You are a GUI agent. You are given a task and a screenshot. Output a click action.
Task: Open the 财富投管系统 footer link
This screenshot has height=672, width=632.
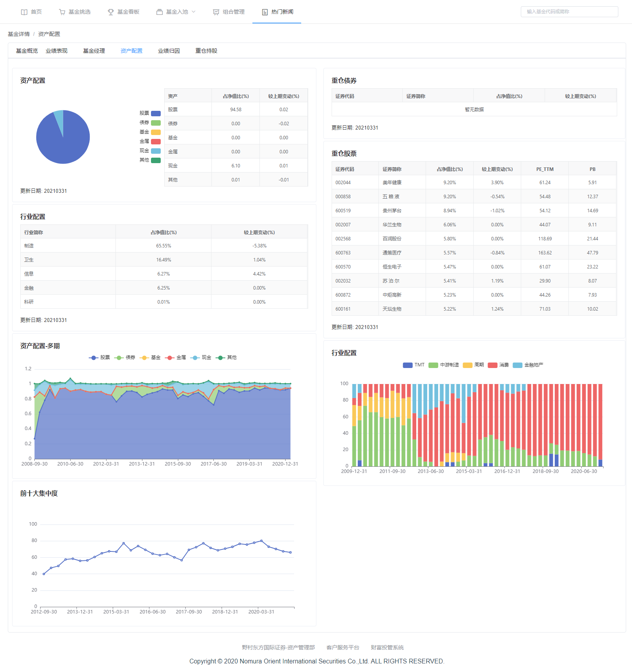[387, 647]
